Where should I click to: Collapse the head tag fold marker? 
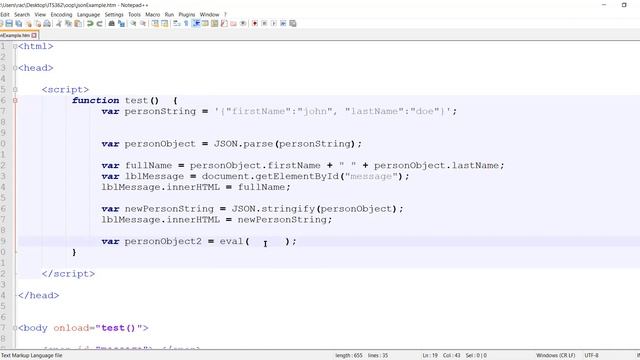click(x=15, y=68)
